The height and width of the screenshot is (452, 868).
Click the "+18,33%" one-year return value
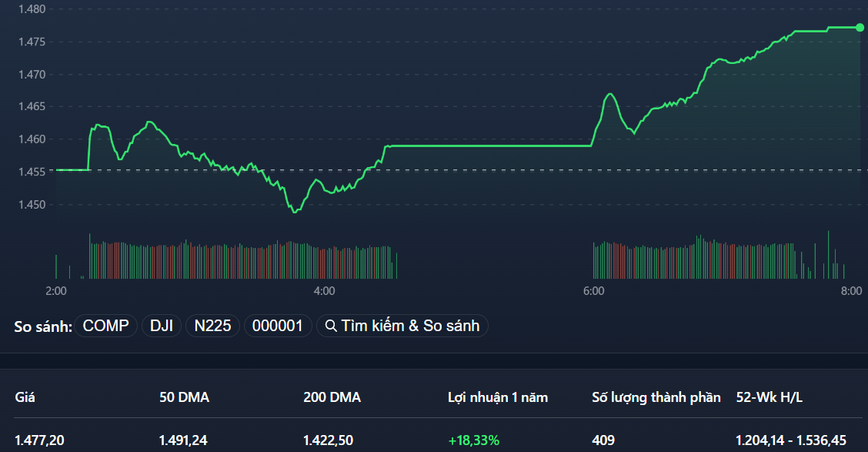[x=473, y=440]
